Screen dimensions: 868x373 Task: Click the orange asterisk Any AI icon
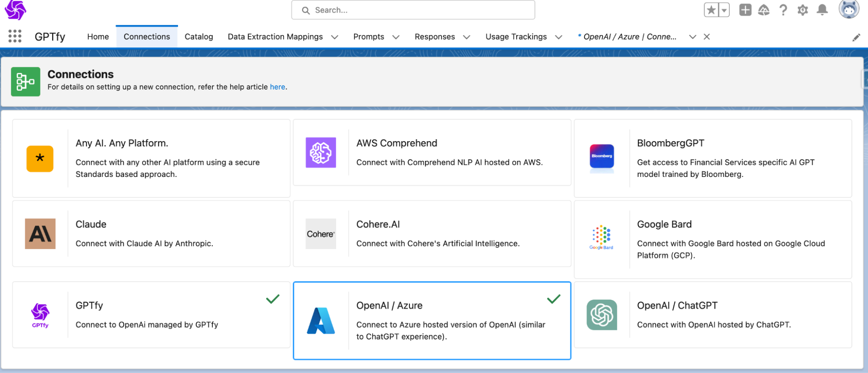tap(40, 159)
